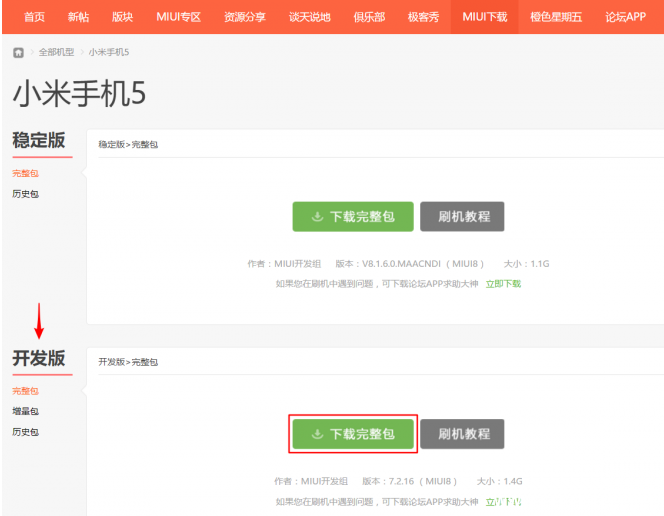Click the 大小：1.4G text

click(x=499, y=481)
